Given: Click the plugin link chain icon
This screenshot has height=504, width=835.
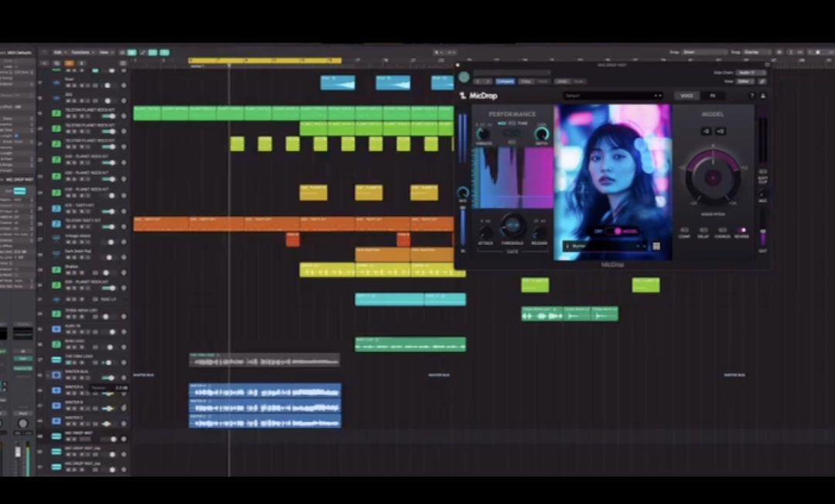Looking at the screenshot, I should coord(762,81).
